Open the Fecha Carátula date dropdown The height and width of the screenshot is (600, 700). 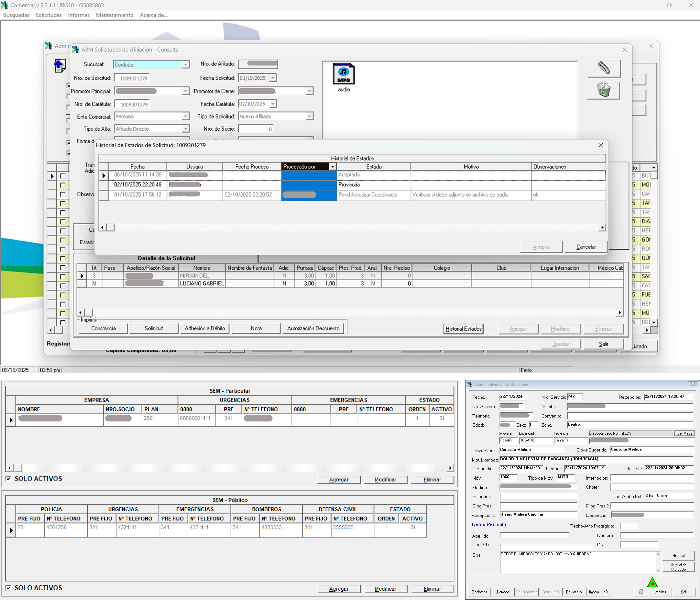coord(273,104)
